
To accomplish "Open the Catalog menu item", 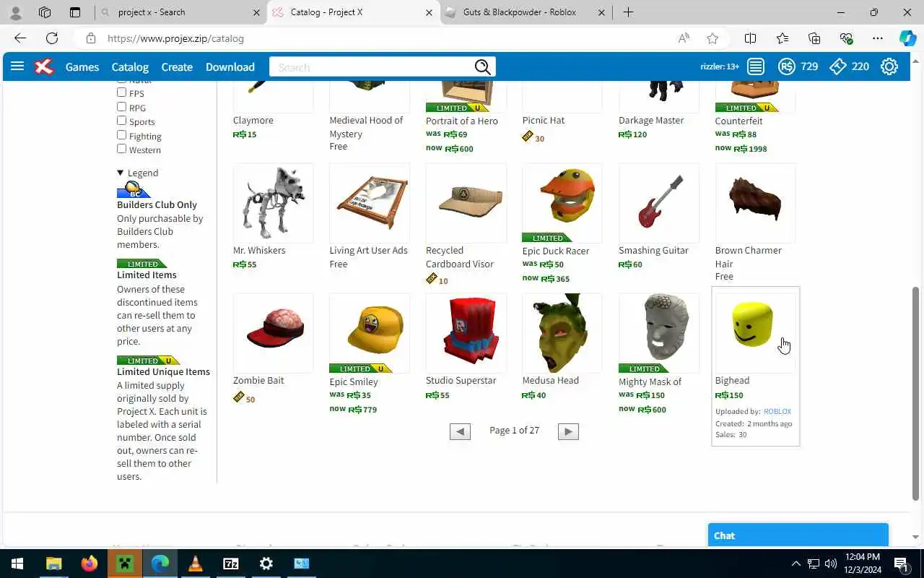I will [x=130, y=66].
